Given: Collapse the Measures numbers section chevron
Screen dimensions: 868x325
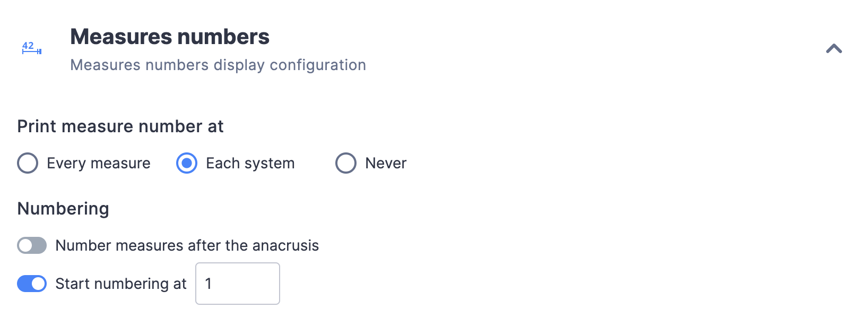Looking at the screenshot, I should 834,49.
